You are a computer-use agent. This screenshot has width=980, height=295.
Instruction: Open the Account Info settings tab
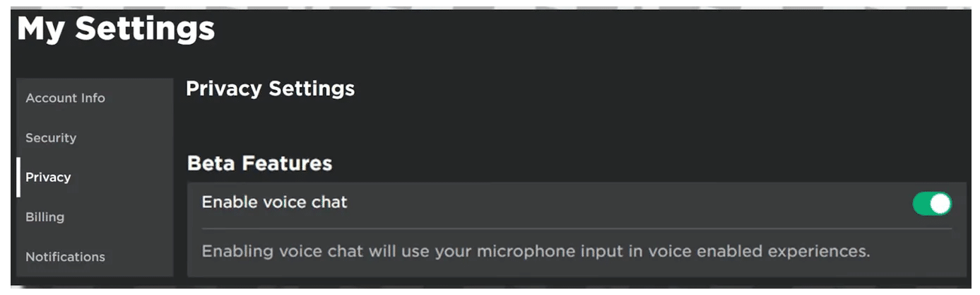(x=65, y=98)
